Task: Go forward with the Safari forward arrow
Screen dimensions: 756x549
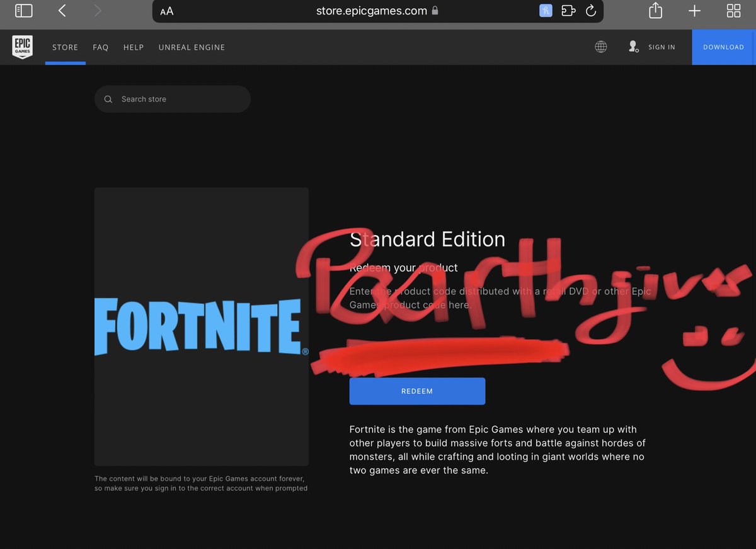Action: tap(97, 11)
